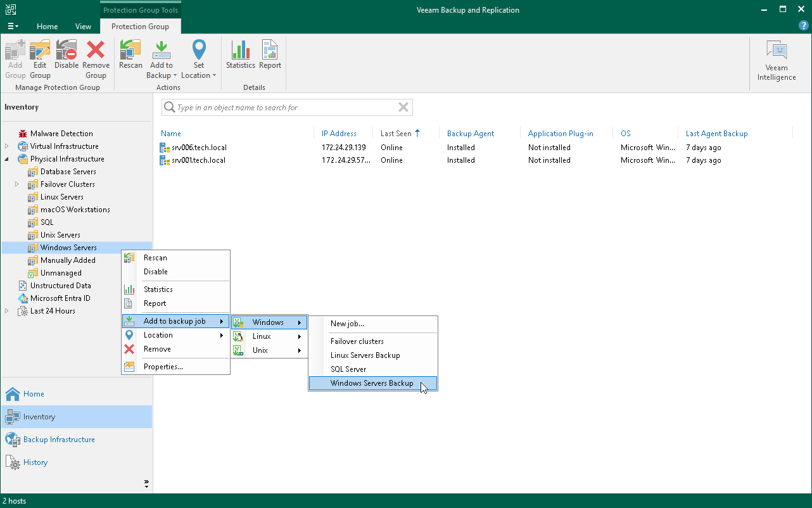Expand the Virtual Infrastructure node
Image resolution: width=812 pixels, height=508 pixels.
pyautogui.click(x=7, y=146)
